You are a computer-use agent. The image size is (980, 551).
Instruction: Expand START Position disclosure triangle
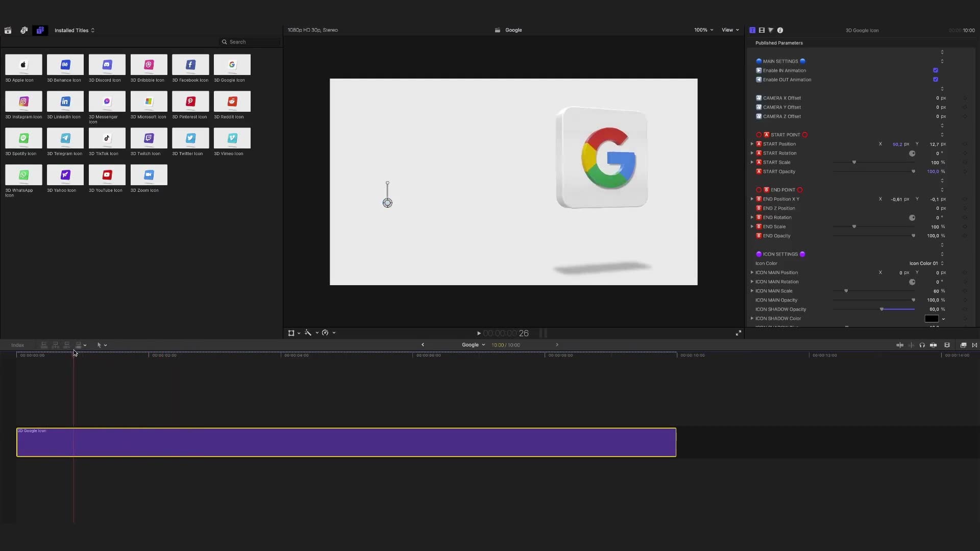point(752,144)
